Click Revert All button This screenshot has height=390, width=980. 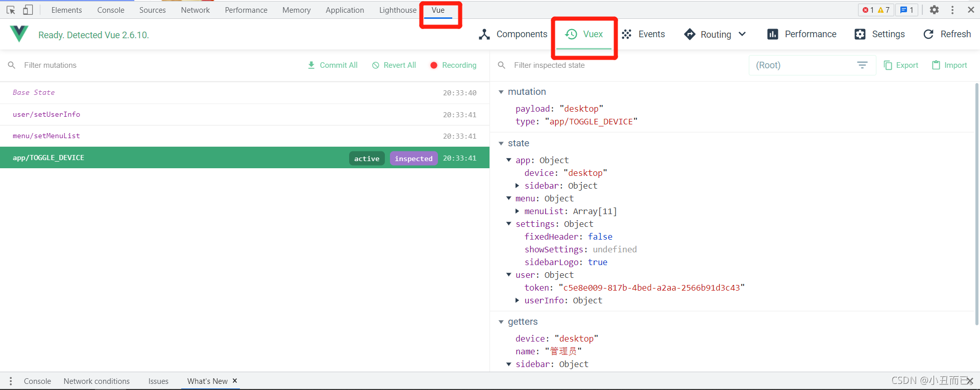point(394,65)
